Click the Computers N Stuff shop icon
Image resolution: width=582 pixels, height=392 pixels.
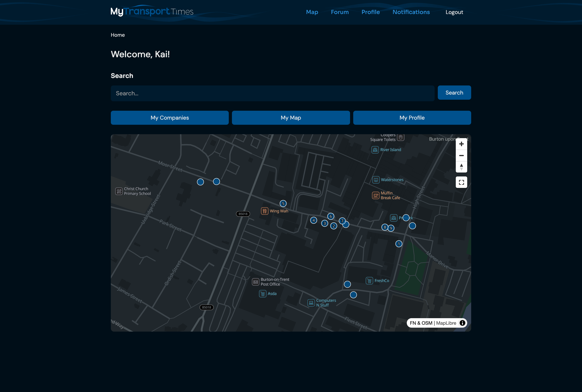[x=311, y=303]
